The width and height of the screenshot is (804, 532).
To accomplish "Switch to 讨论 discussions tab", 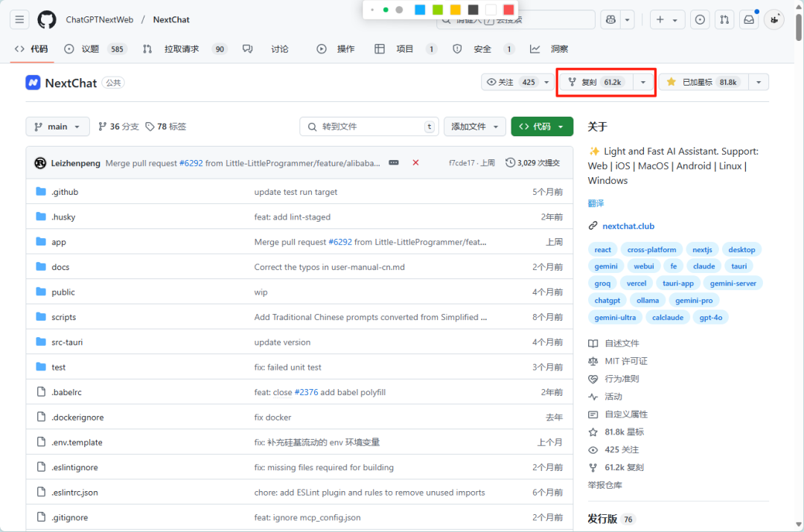I will click(266, 48).
